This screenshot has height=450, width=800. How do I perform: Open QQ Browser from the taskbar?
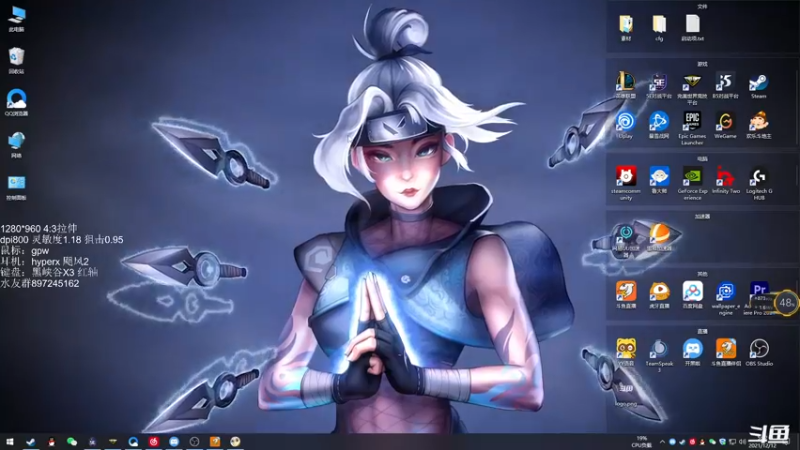coord(133,442)
